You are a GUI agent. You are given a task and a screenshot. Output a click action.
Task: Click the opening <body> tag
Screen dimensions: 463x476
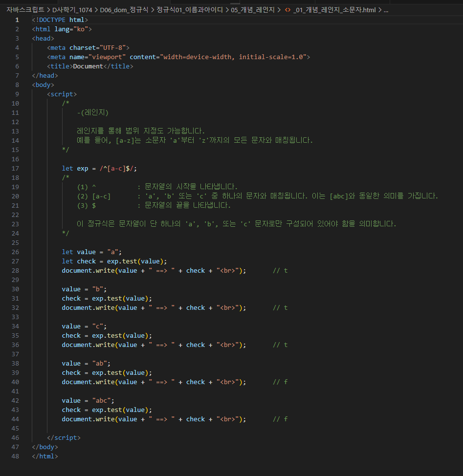tap(43, 85)
